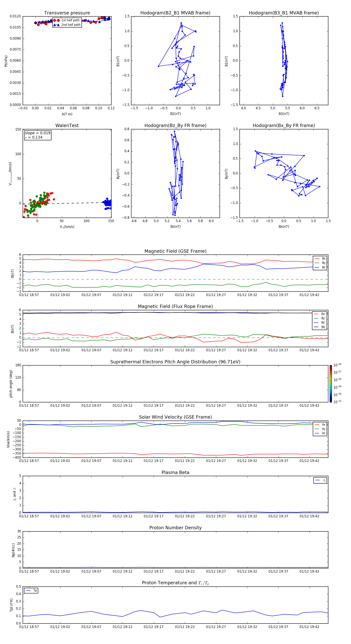
Task: Click the |B| legend entry in Flux Rope panel
Action: [x=320, y=327]
